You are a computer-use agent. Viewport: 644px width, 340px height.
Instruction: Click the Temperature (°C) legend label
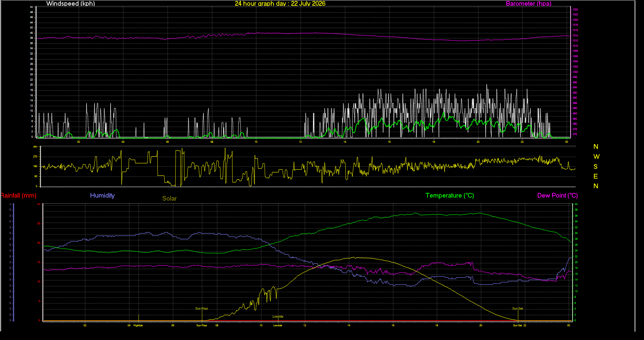pyautogui.click(x=450, y=196)
